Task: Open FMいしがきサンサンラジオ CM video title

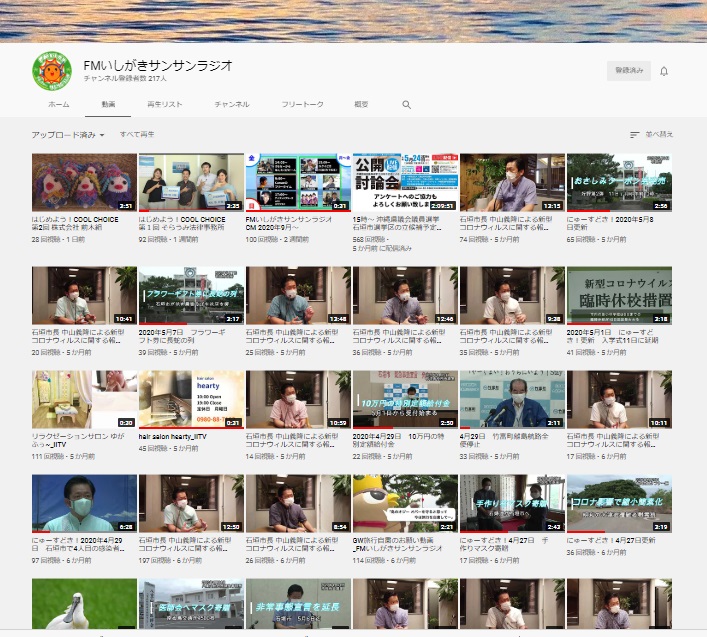Action: click(x=296, y=221)
